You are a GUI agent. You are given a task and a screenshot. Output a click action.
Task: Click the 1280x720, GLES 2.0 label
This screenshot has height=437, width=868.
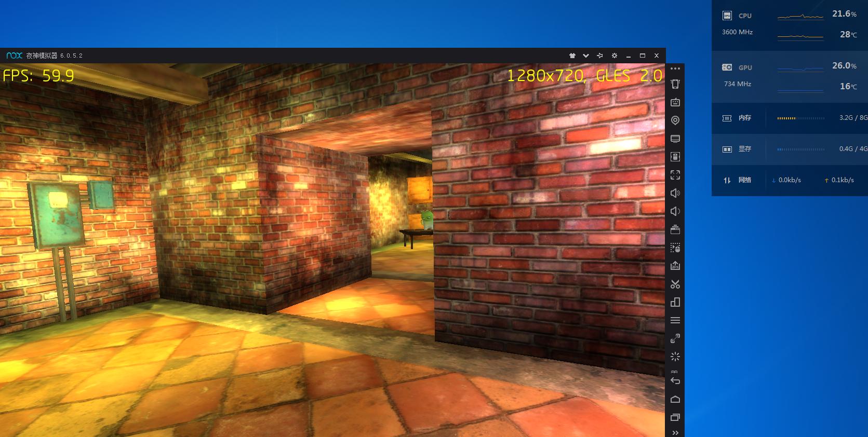coord(584,76)
